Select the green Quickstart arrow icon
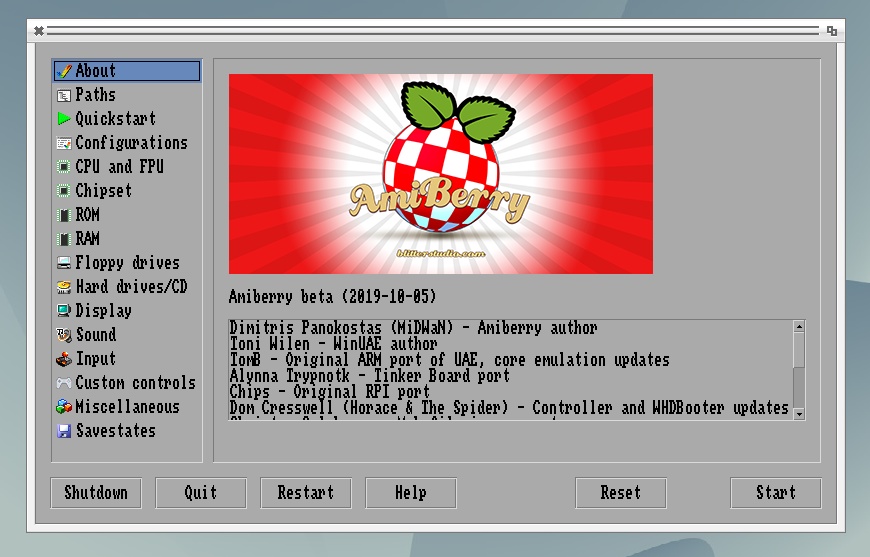This screenshot has height=557, width=870. (x=64, y=119)
